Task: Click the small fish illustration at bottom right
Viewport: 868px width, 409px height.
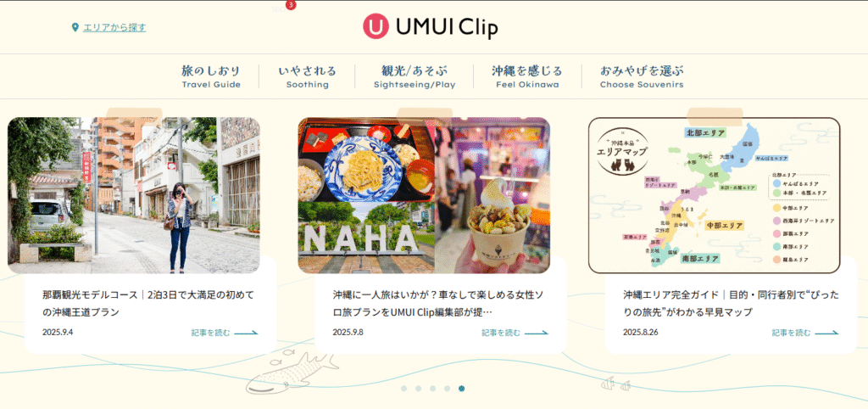Action: [x=615, y=383]
